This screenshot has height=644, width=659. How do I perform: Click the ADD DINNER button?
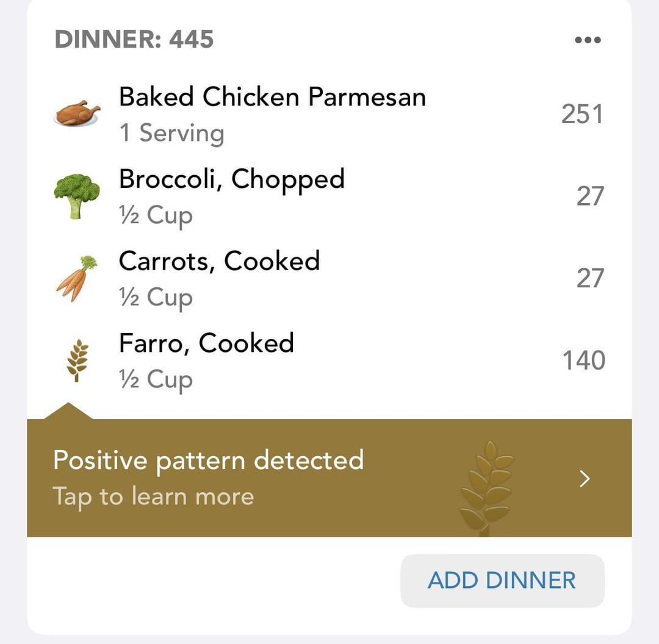pyautogui.click(x=502, y=581)
